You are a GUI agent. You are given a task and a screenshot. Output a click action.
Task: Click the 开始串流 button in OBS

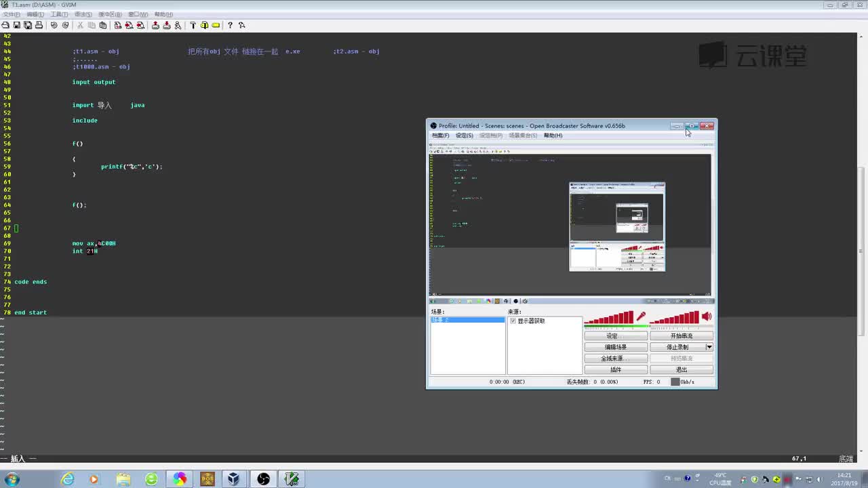[x=682, y=336]
